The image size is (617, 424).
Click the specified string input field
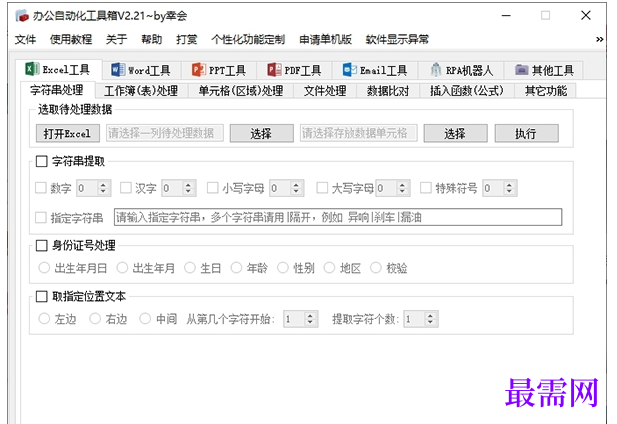tap(338, 217)
